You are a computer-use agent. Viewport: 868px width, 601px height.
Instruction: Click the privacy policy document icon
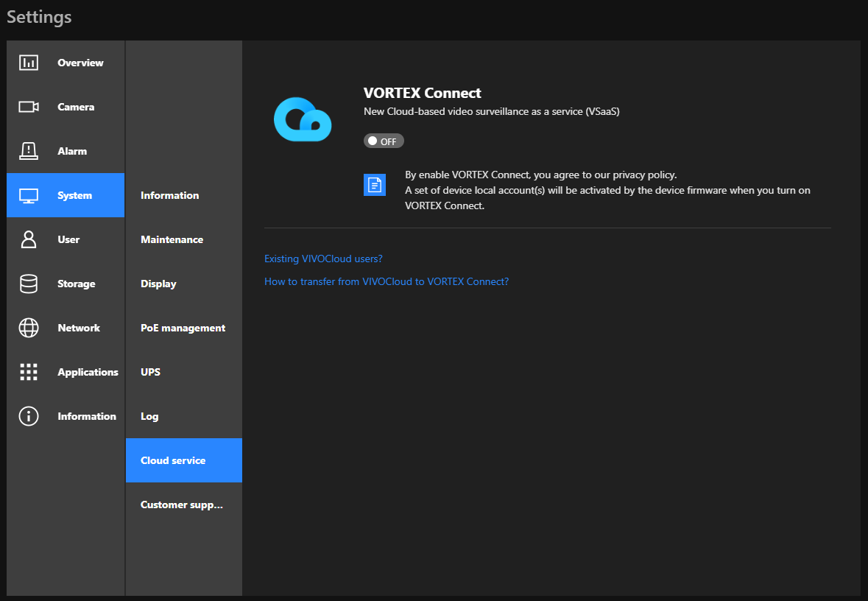click(x=375, y=184)
